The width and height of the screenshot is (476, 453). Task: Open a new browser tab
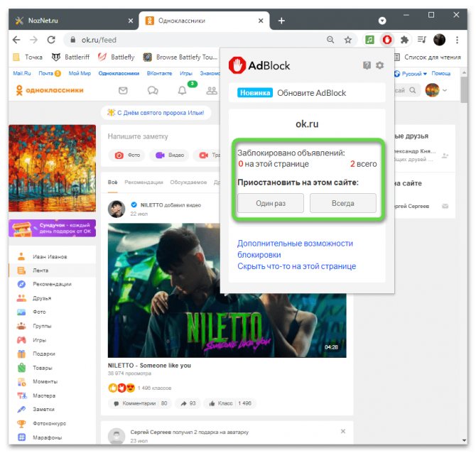click(281, 21)
